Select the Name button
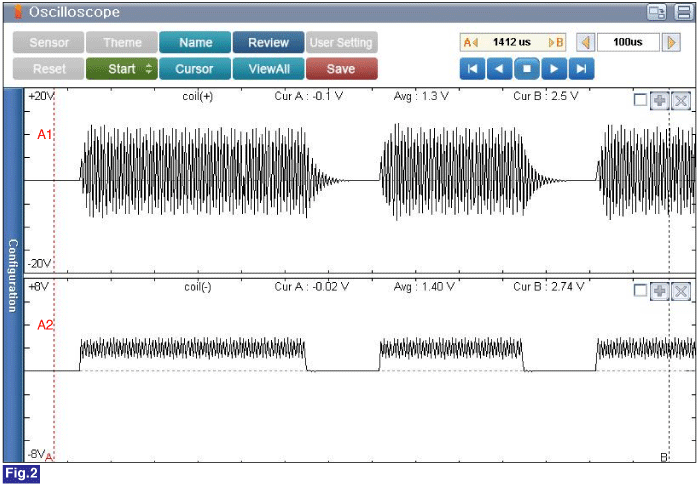This screenshot has height=486, width=700. click(195, 43)
